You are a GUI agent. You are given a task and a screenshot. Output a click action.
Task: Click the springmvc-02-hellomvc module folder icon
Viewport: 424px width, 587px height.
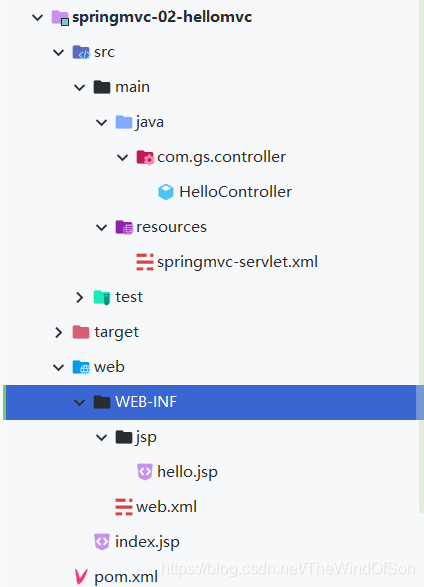tap(60, 18)
